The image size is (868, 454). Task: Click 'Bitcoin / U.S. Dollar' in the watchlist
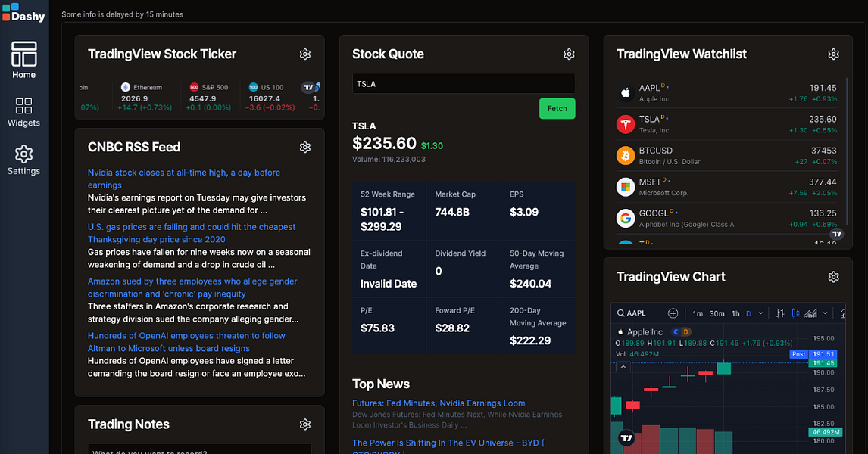tap(670, 162)
